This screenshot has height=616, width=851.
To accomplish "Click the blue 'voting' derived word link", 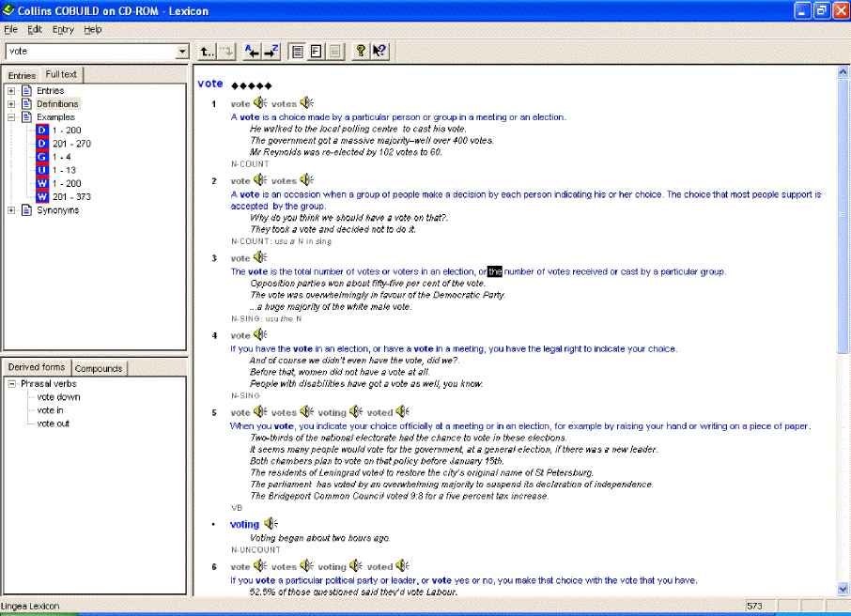I will (x=244, y=524).
